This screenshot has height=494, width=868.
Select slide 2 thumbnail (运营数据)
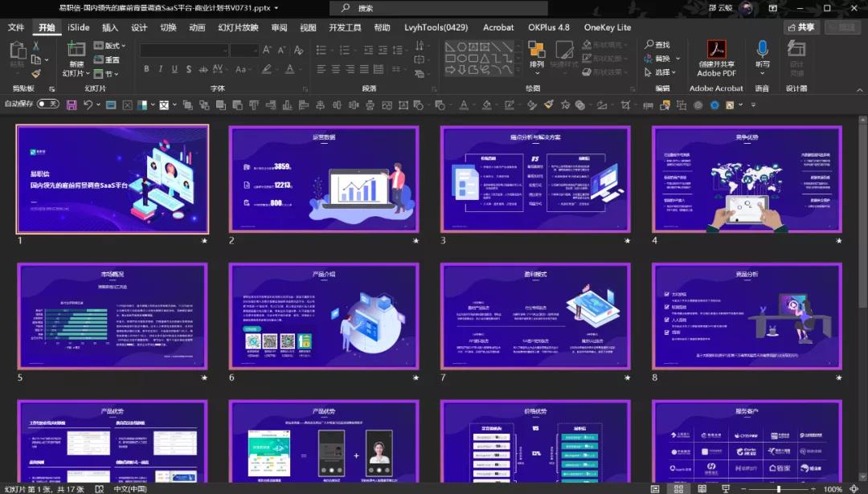click(324, 179)
